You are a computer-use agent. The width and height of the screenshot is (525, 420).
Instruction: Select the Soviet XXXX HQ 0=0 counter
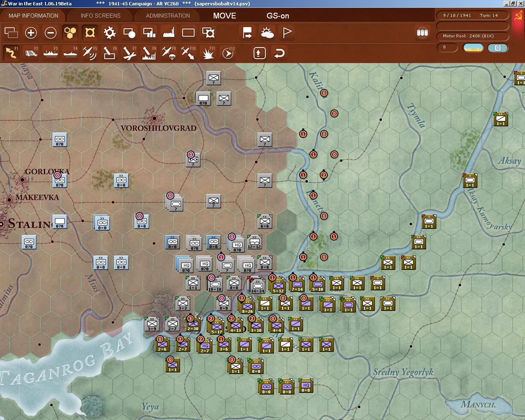pyautogui.click(x=306, y=386)
